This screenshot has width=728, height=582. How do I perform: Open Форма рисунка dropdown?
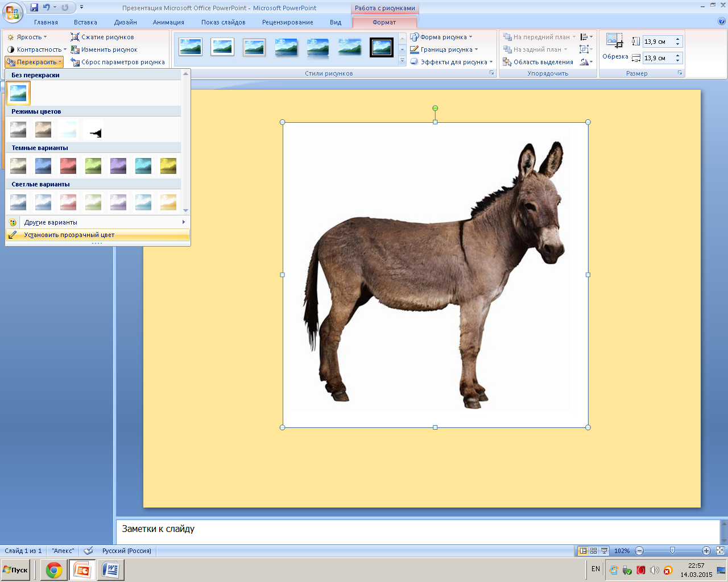(x=441, y=37)
